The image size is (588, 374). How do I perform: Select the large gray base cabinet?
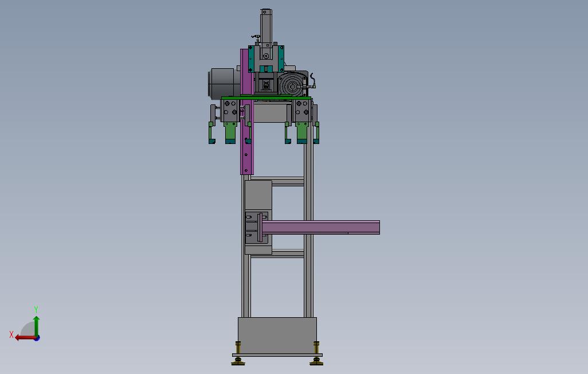(x=277, y=336)
